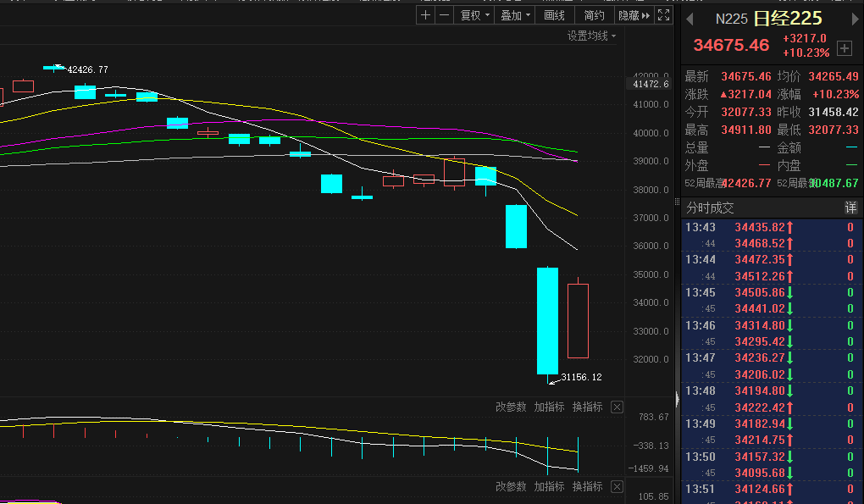Open the 复权 dropdown
The image size is (864, 504).
(x=474, y=15)
